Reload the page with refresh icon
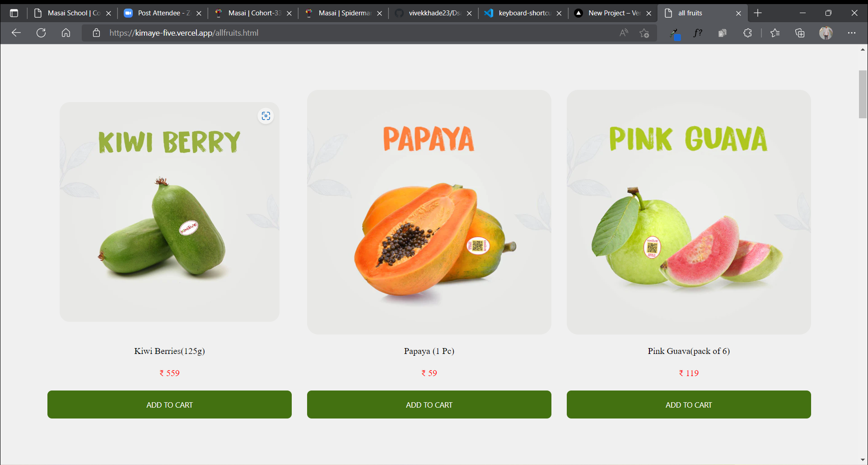The width and height of the screenshot is (868, 465). pos(41,33)
